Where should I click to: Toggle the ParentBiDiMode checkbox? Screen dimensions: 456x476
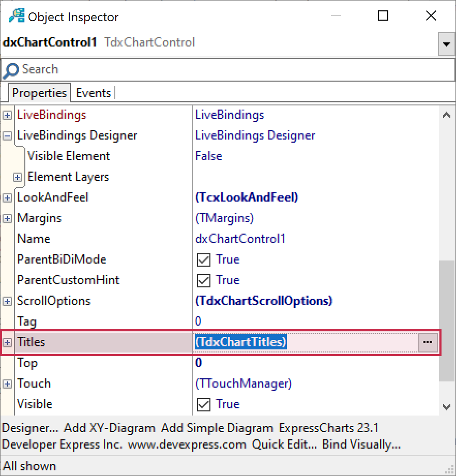click(x=204, y=259)
